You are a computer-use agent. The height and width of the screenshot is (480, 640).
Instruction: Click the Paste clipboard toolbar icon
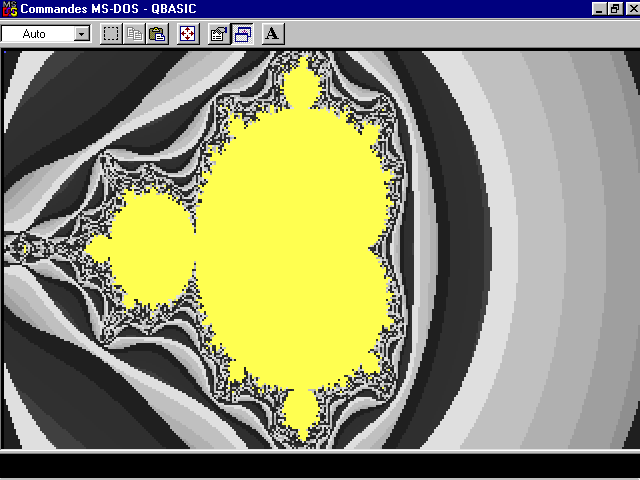(158, 34)
